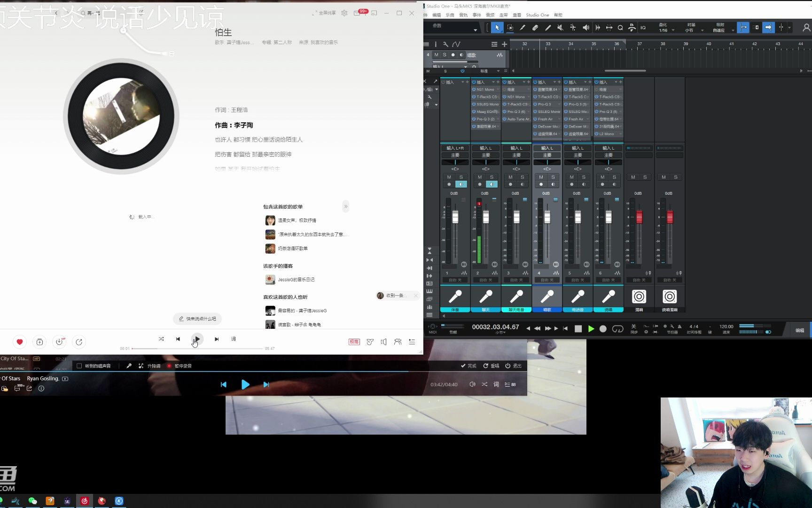Click the speaker icon of 混响 channel
Viewport: 812px width, 508px height.
[639, 296]
